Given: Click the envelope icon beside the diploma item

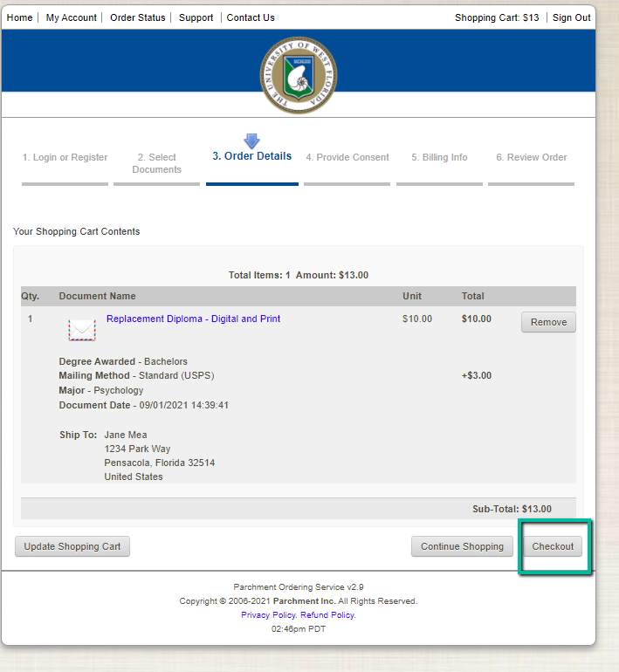Looking at the screenshot, I should (82, 330).
